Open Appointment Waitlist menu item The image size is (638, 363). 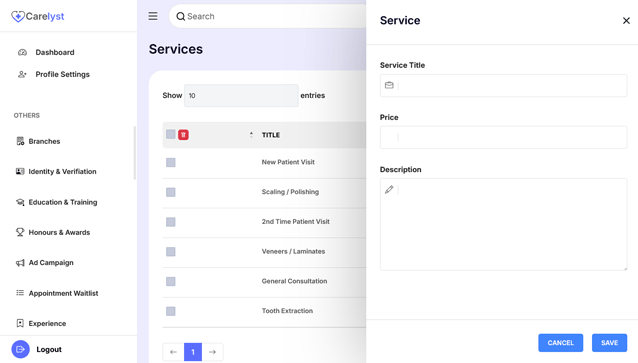click(63, 293)
